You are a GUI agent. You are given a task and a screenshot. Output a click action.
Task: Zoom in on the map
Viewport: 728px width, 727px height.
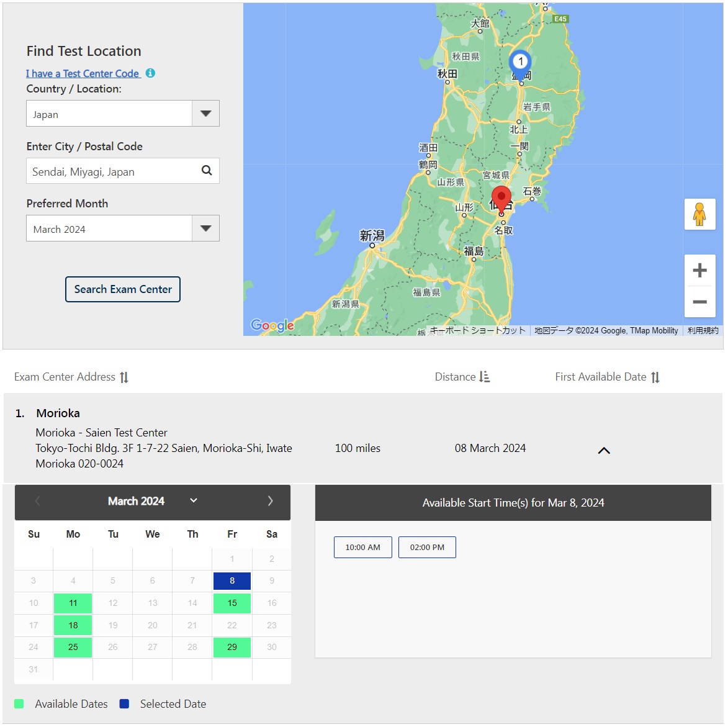coord(699,271)
